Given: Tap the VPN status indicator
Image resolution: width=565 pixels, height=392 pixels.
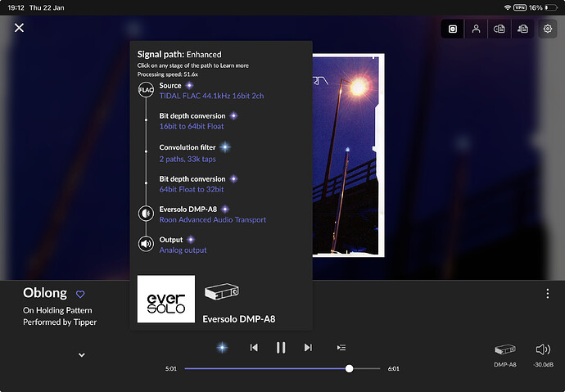Looking at the screenshot, I should tap(520, 7).
